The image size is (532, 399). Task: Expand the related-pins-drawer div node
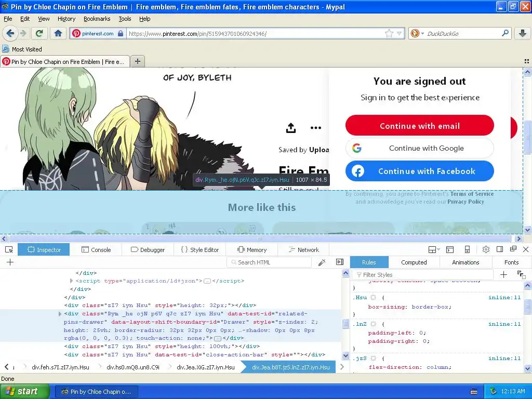[x=60, y=314]
